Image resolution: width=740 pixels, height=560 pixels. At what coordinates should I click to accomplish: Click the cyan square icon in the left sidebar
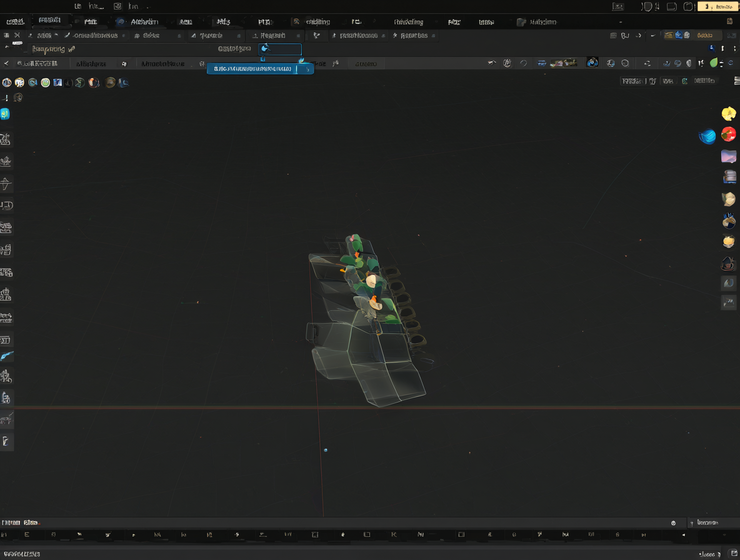coord(5,114)
